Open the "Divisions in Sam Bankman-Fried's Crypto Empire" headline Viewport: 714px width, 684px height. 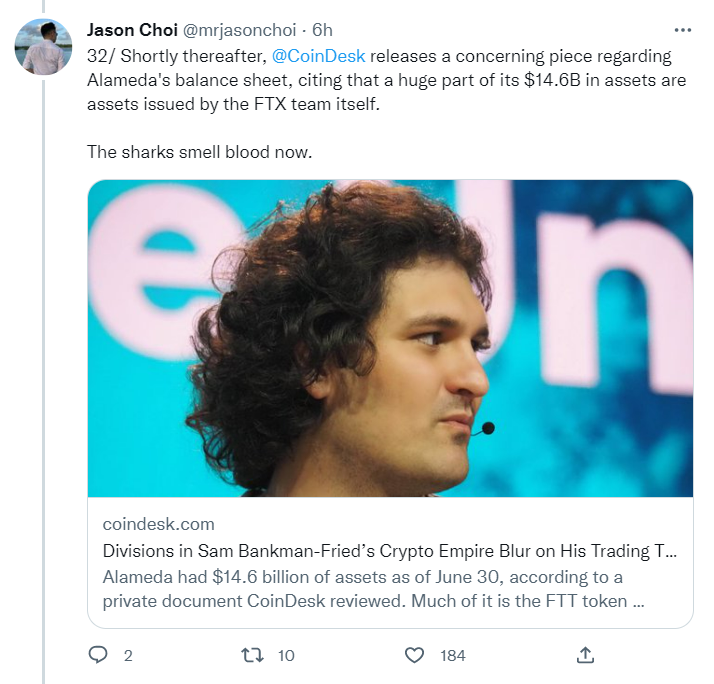(390, 551)
